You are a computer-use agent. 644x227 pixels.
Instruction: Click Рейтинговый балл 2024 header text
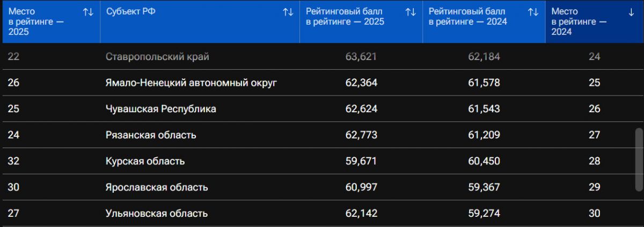(467, 17)
